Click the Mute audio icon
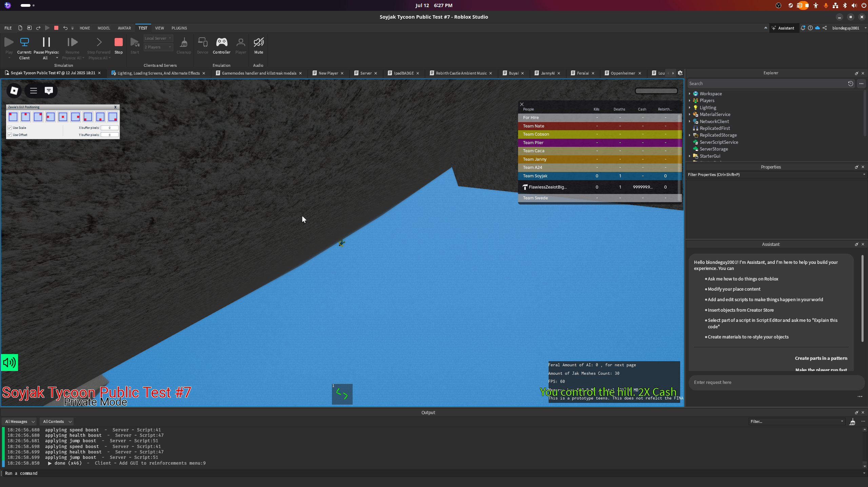This screenshot has width=868, height=487. point(259,42)
